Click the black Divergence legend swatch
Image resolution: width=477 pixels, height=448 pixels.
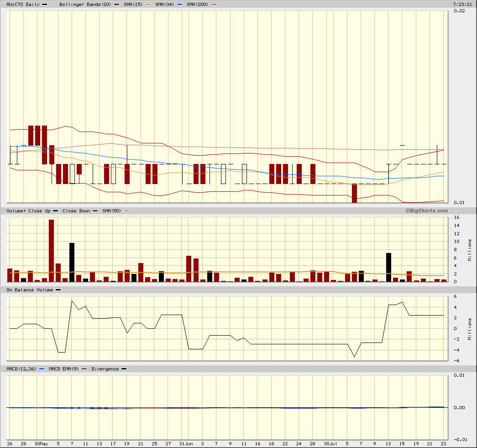pos(124,369)
